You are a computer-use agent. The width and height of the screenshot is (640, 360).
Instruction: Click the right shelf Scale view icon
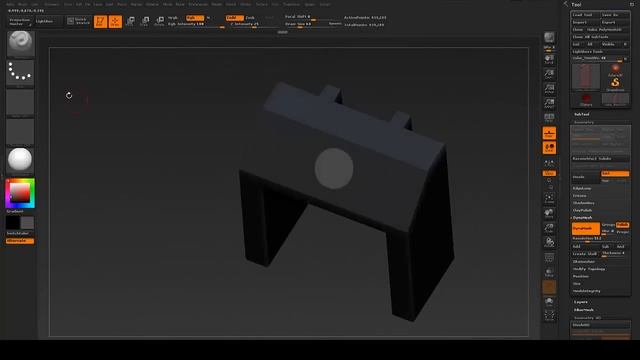click(549, 228)
